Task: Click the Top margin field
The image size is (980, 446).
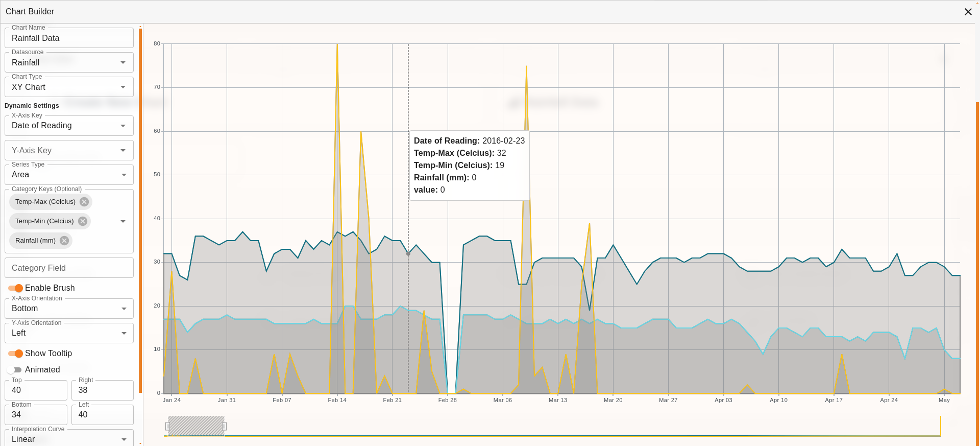Action: point(36,390)
